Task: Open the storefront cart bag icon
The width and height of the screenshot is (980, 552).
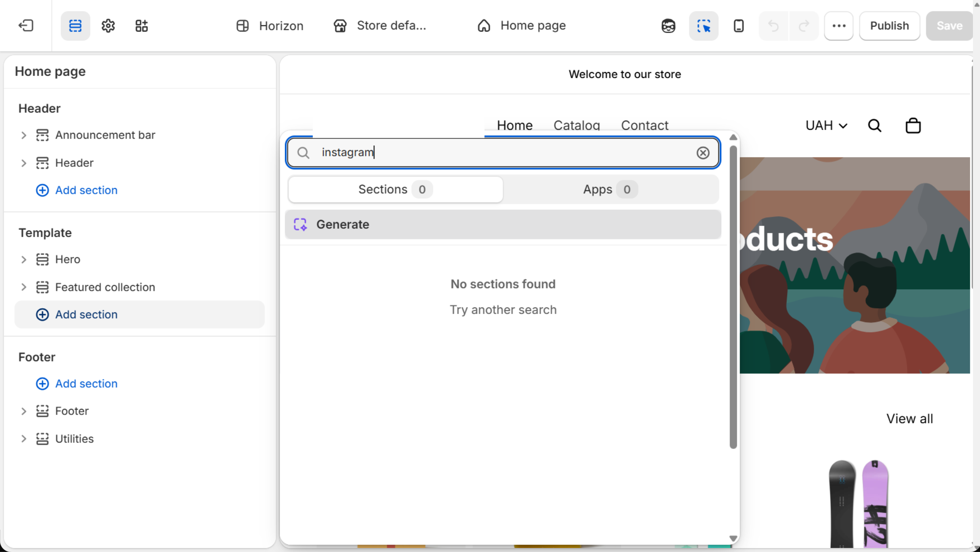Action: click(913, 125)
